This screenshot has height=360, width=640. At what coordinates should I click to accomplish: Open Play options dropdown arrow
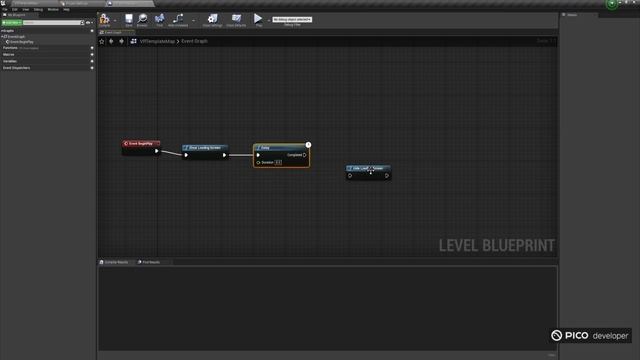268,20
